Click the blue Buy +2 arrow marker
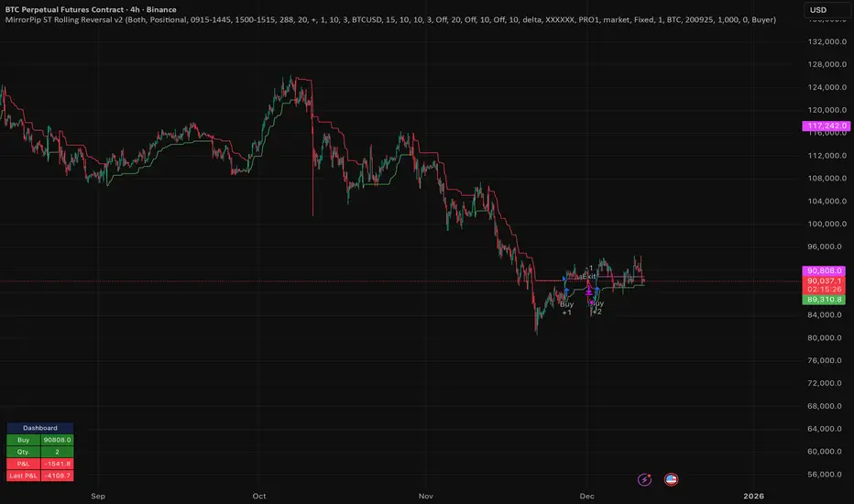The height and width of the screenshot is (504, 854). click(597, 291)
